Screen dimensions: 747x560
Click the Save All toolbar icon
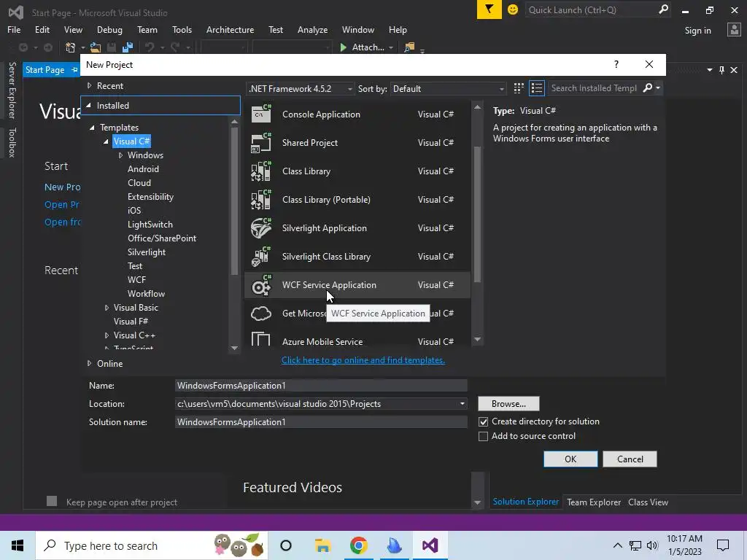127,47
